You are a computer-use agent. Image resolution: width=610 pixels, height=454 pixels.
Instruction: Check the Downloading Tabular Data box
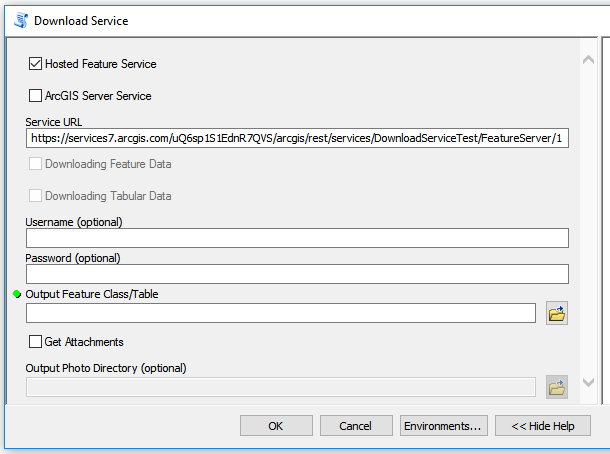tap(36, 196)
